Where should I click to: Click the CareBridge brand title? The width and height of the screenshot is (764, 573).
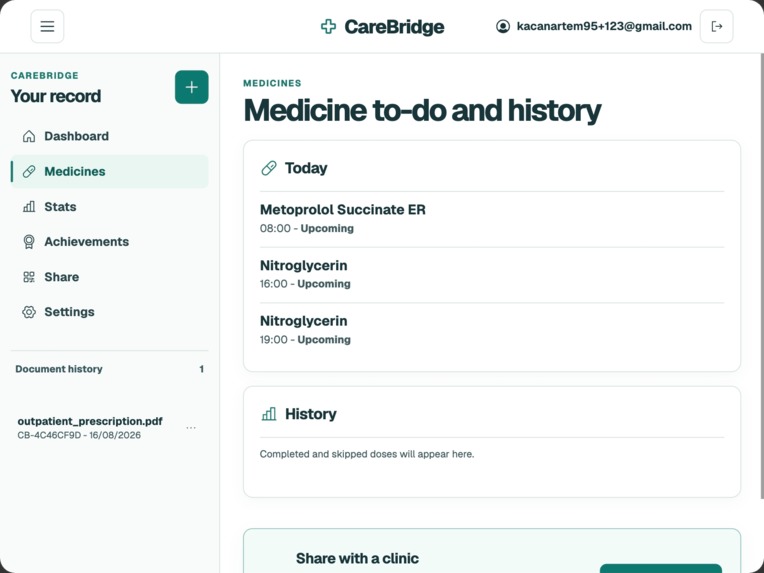(394, 27)
